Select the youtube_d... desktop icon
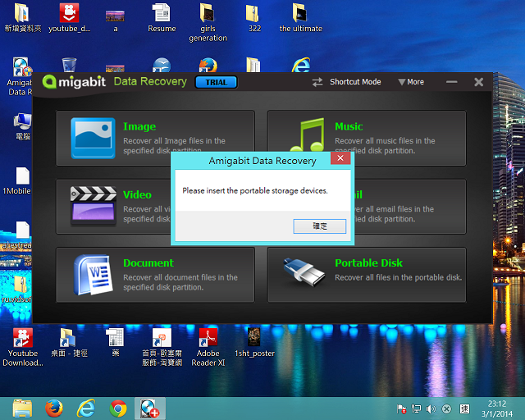Image resolution: width=525 pixels, height=420 pixels. (69, 18)
